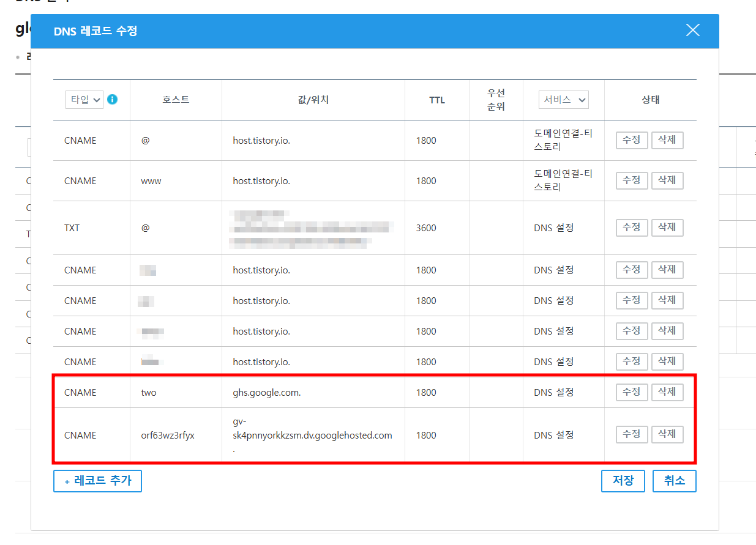Screen dimensions: 756x545
Task: Edit the 'two' CNAME record
Action: [632, 392]
